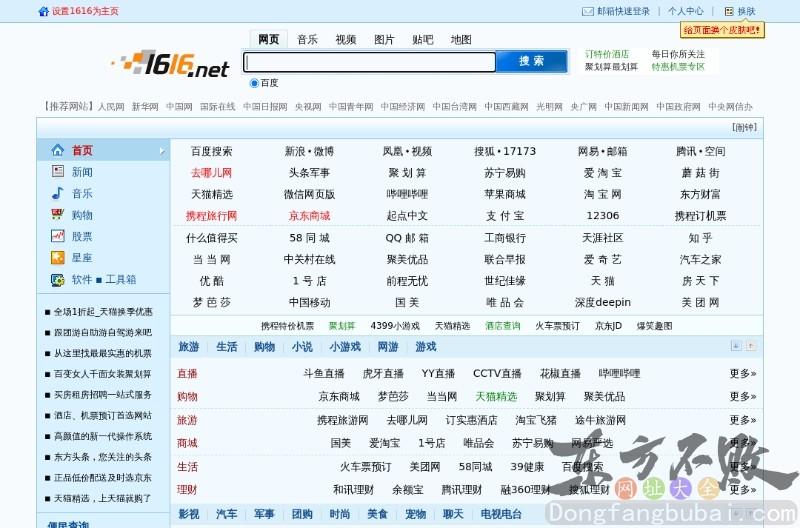Expand 更多» in the 理财 row
The image size is (800, 528).
[x=743, y=490]
